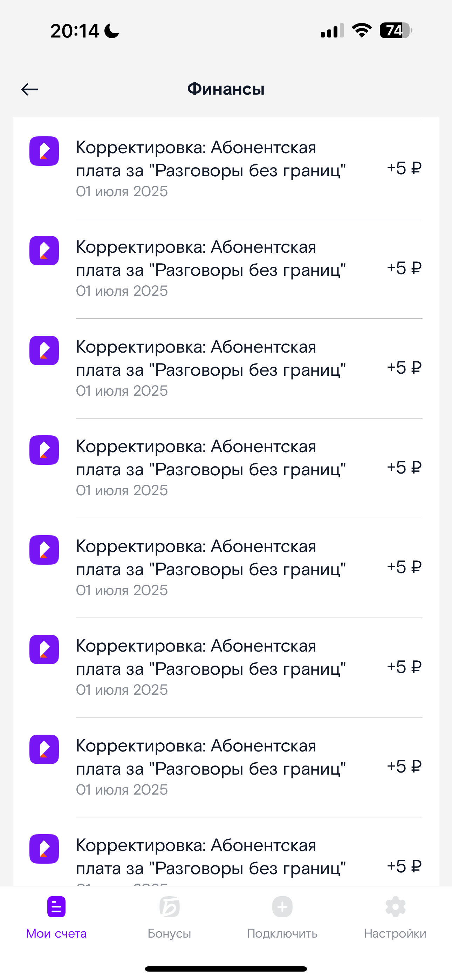452x980 pixels.
Task: Tap the Подключить tab label
Action: (282, 934)
